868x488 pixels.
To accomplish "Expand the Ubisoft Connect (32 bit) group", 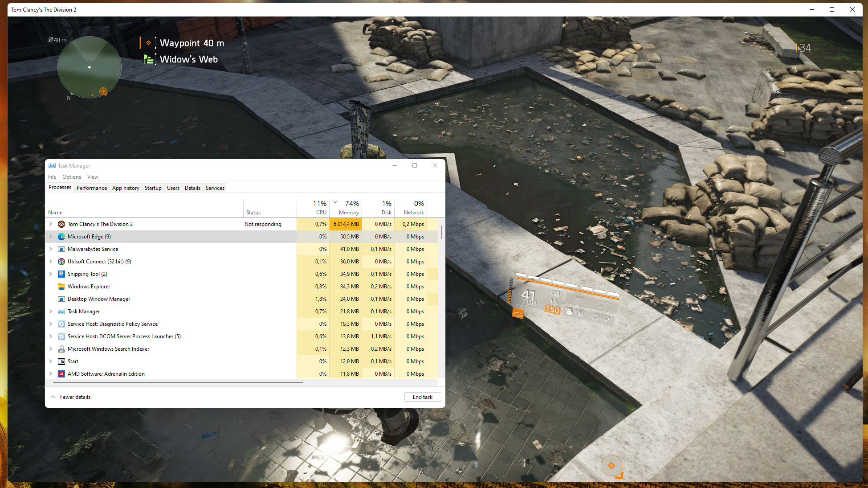I will pos(51,262).
